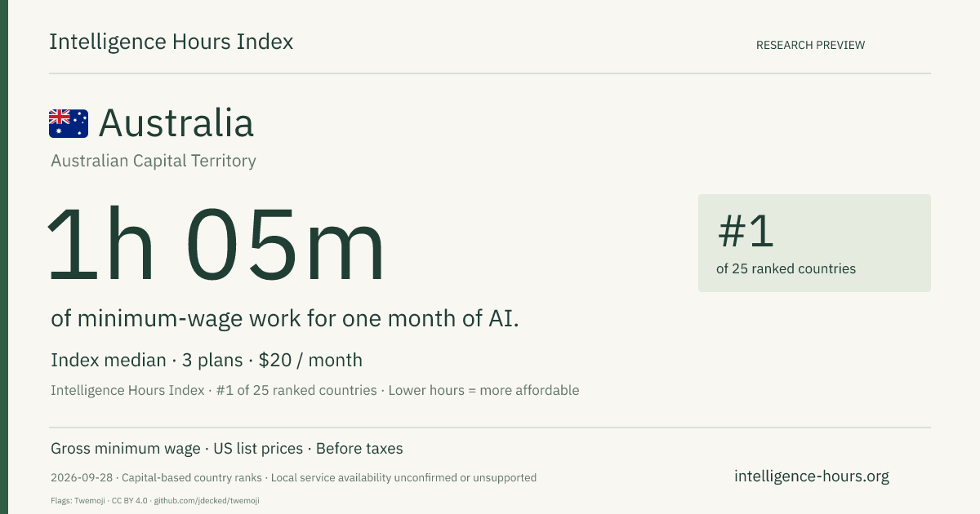Click the large 1h 05m figure
Screen dimensions: 980x514
216,244
